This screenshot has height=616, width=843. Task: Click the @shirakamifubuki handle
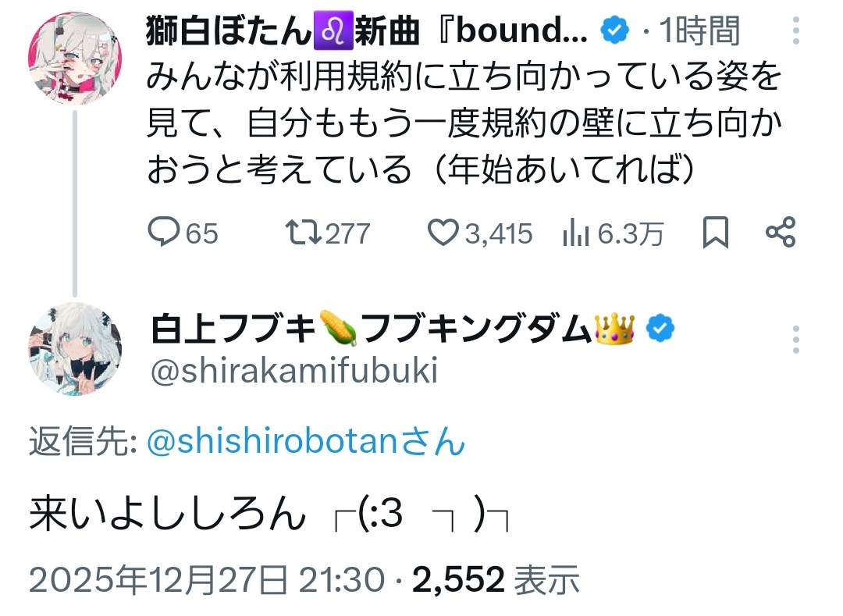point(293,372)
